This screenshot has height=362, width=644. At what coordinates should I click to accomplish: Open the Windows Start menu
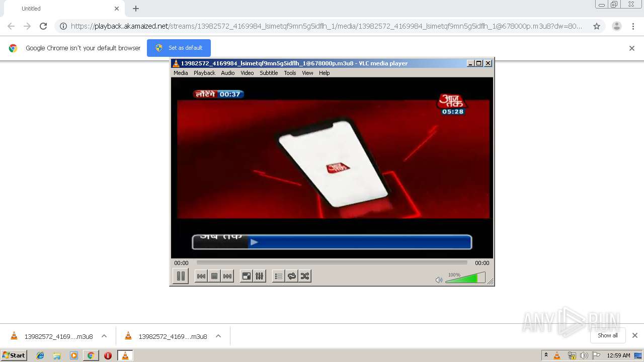[14, 355]
